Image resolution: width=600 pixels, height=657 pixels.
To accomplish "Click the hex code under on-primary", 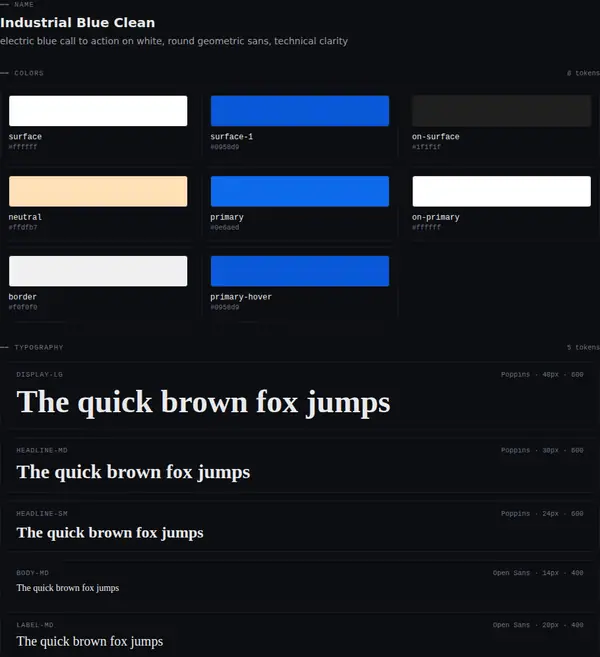I will [x=427, y=228].
